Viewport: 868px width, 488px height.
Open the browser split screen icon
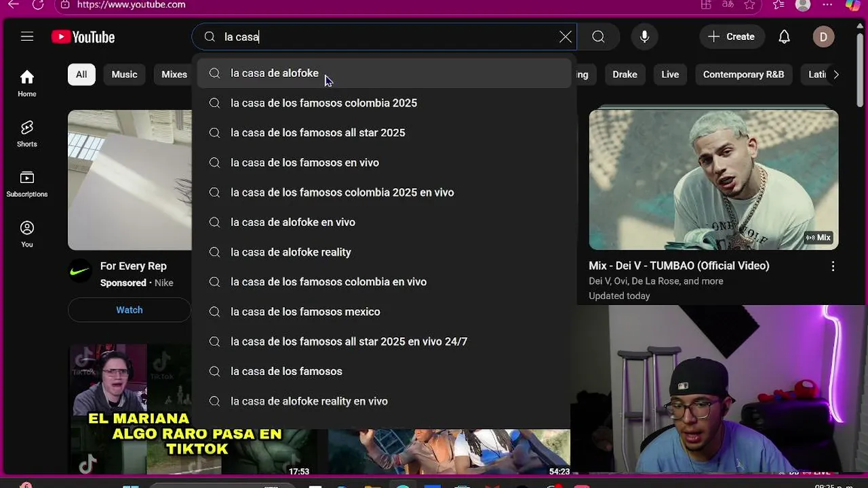pyautogui.click(x=706, y=5)
